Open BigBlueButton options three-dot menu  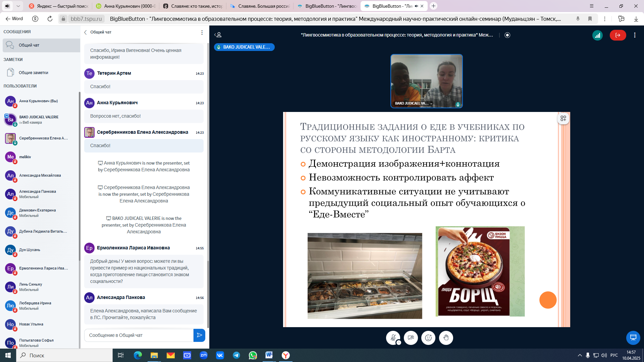point(635,35)
